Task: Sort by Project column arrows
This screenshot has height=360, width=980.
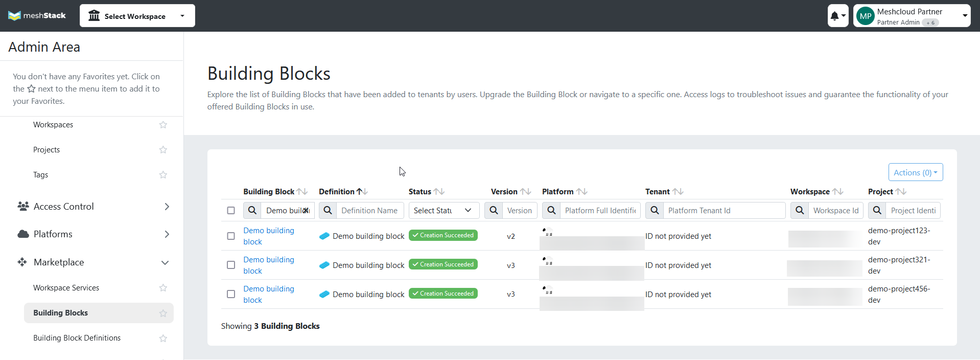Action: pos(901,191)
